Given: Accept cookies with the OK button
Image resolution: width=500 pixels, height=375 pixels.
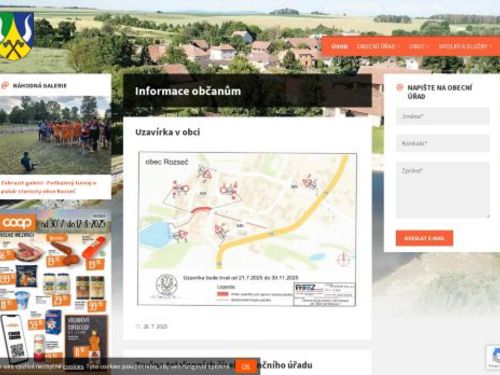Looking at the screenshot, I should point(246,367).
